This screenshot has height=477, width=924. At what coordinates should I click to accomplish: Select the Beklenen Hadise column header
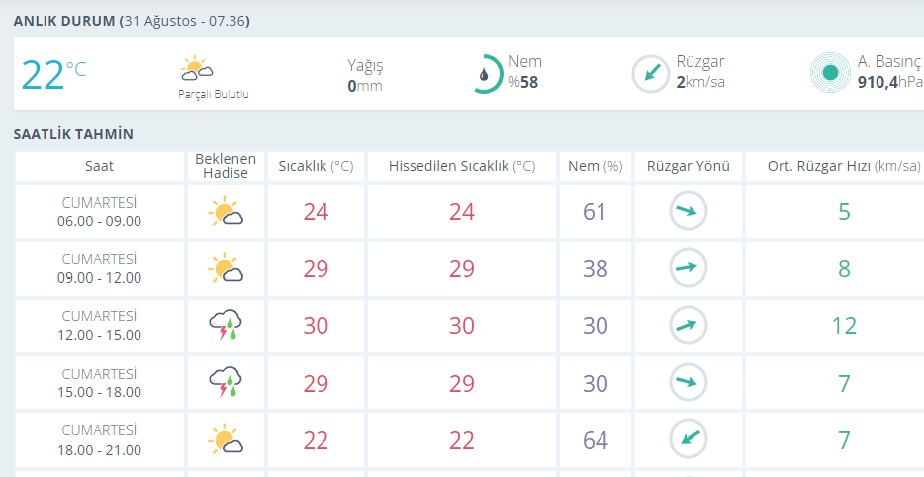click(225, 166)
